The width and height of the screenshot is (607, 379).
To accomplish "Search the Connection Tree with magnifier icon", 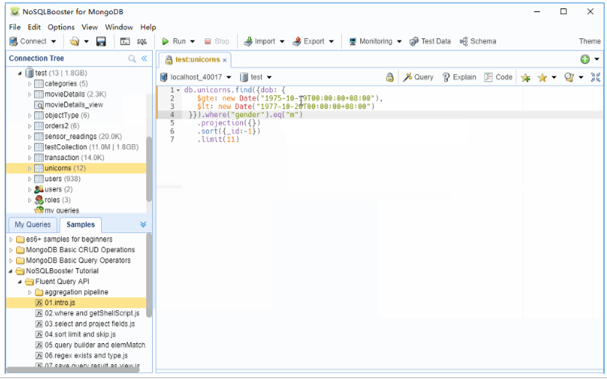I will click(x=132, y=58).
